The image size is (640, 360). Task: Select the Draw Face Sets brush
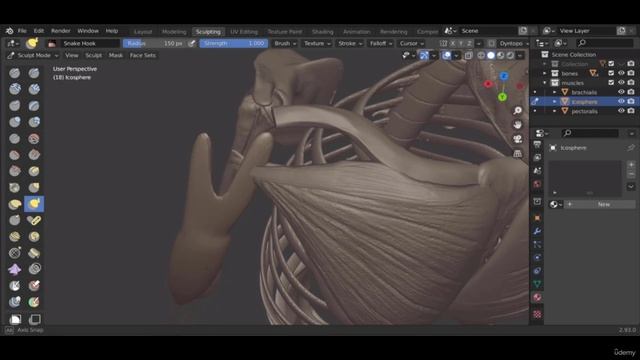[x=34, y=285]
